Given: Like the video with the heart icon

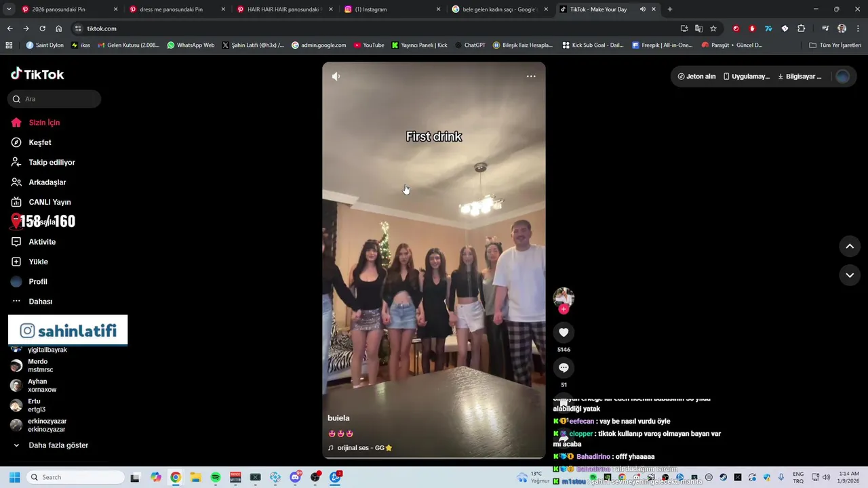Looking at the screenshot, I should (564, 332).
